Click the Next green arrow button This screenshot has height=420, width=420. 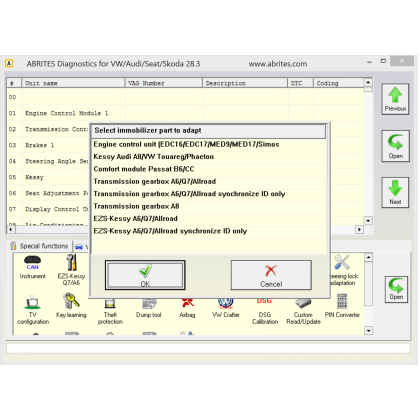tap(395, 193)
